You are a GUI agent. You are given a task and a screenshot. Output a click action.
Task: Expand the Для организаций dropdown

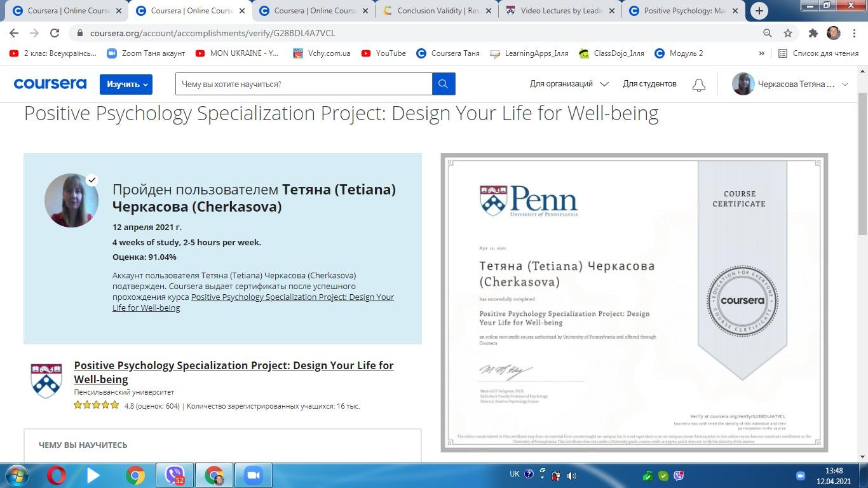click(x=569, y=84)
